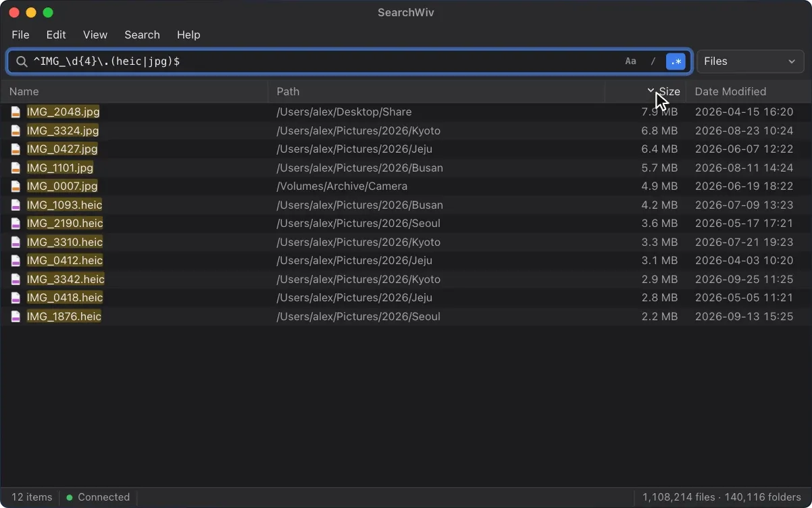812x508 pixels.
Task: Click file icon of IMG_2190.heic
Action: pos(16,224)
